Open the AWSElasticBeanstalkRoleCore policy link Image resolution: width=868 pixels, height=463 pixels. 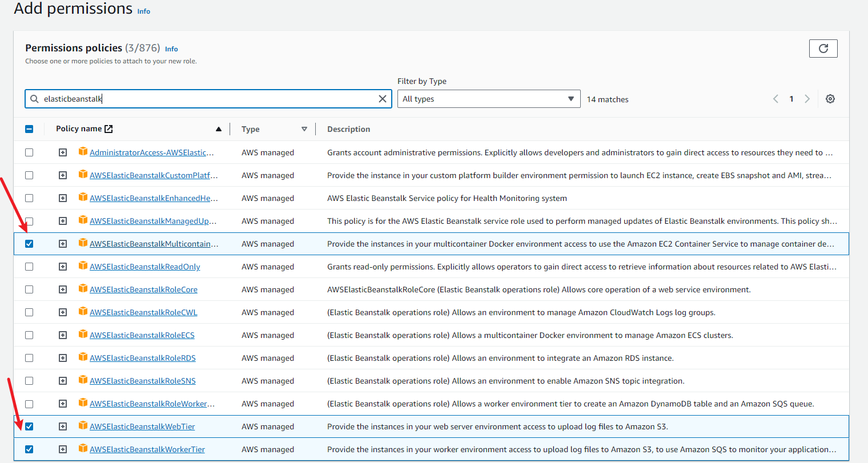[x=143, y=289]
